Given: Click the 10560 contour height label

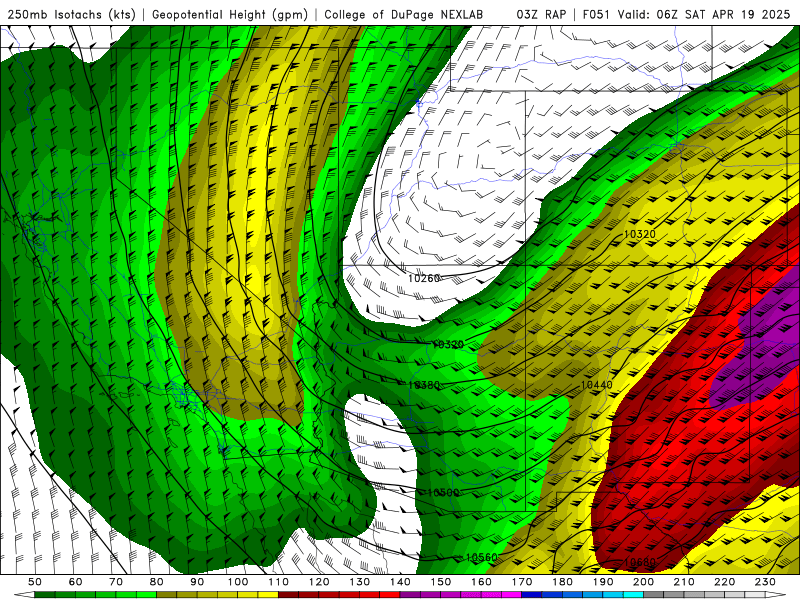Looking at the screenshot, I should click(481, 558).
